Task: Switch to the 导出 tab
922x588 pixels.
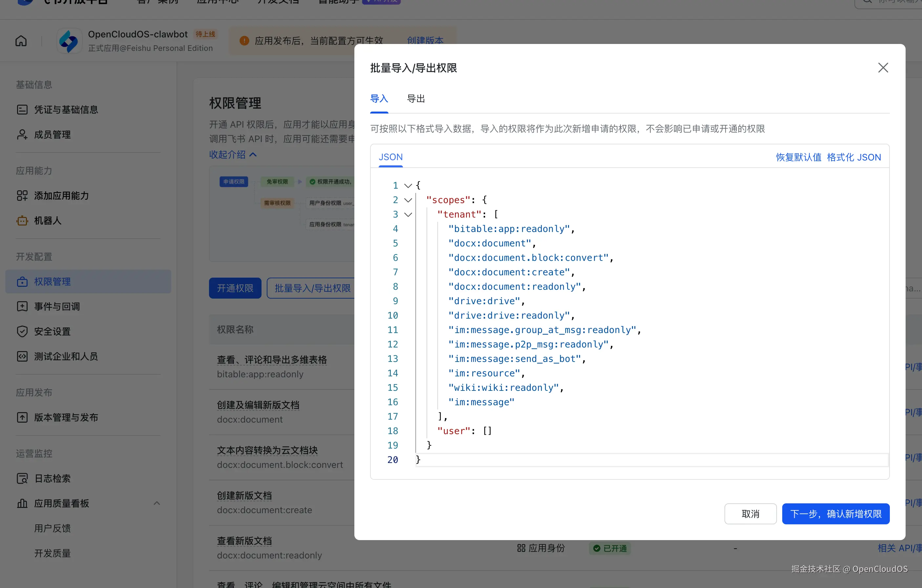Action: [416, 99]
